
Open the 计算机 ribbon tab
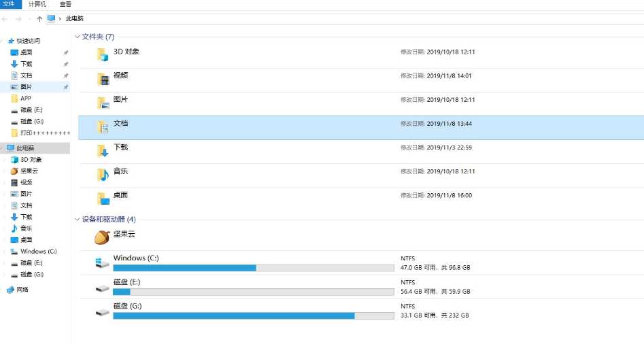[x=37, y=4]
